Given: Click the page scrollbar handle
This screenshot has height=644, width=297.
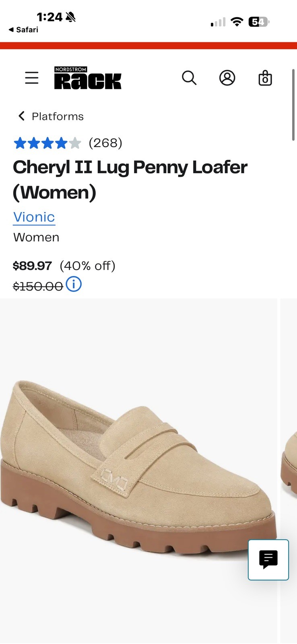Looking at the screenshot, I should pyautogui.click(x=293, y=105).
